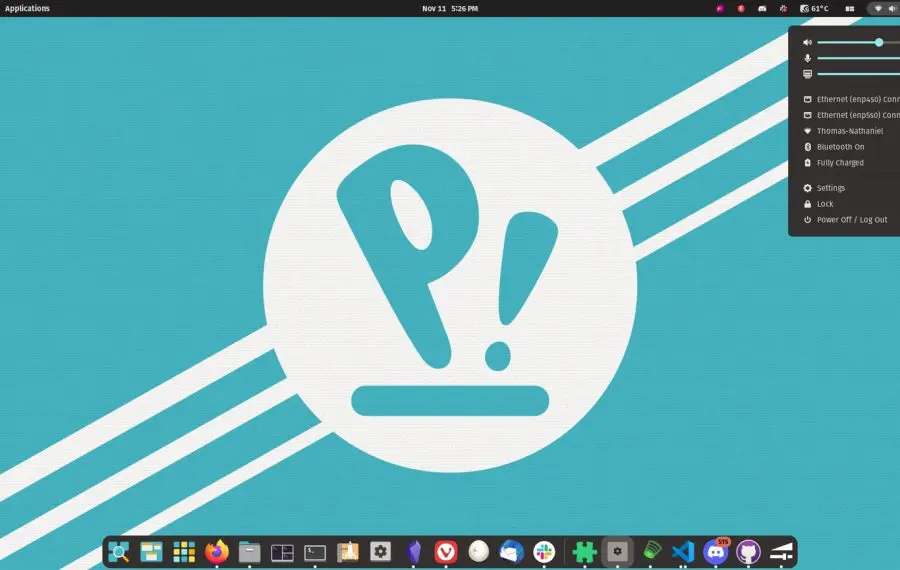The image size is (900, 570).
Task: Open the Applications menu
Action: pos(27,9)
